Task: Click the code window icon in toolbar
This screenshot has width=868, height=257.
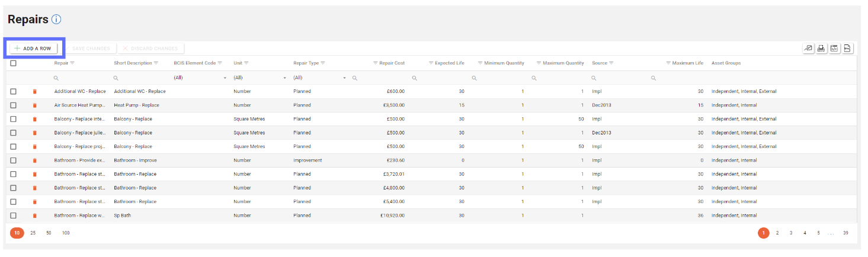Action: [835, 49]
